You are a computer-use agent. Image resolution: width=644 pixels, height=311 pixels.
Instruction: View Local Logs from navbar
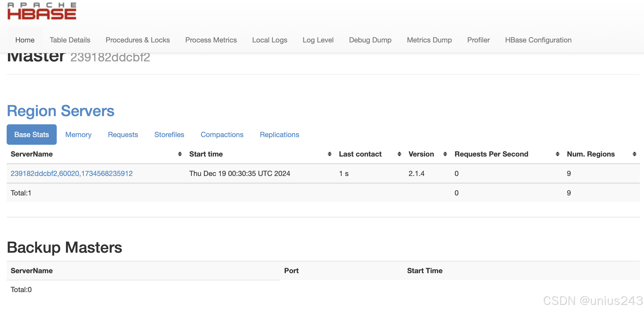[270, 40]
